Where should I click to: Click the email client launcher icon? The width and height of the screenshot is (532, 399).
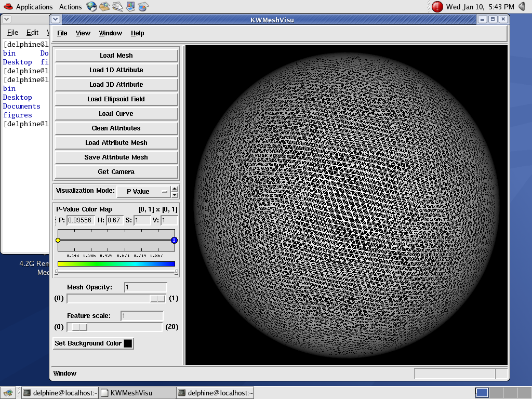click(x=105, y=7)
